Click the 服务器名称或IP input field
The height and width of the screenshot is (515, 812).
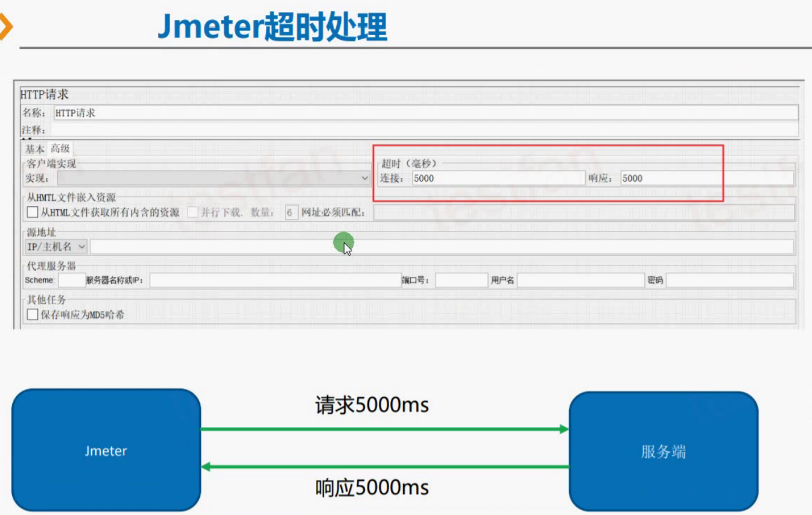[x=275, y=280]
